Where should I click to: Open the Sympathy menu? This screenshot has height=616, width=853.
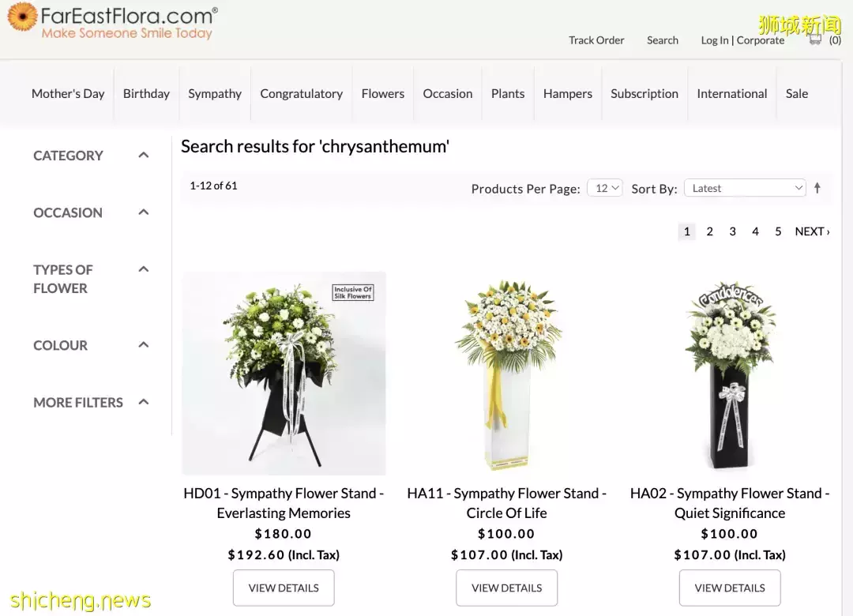[x=215, y=93]
